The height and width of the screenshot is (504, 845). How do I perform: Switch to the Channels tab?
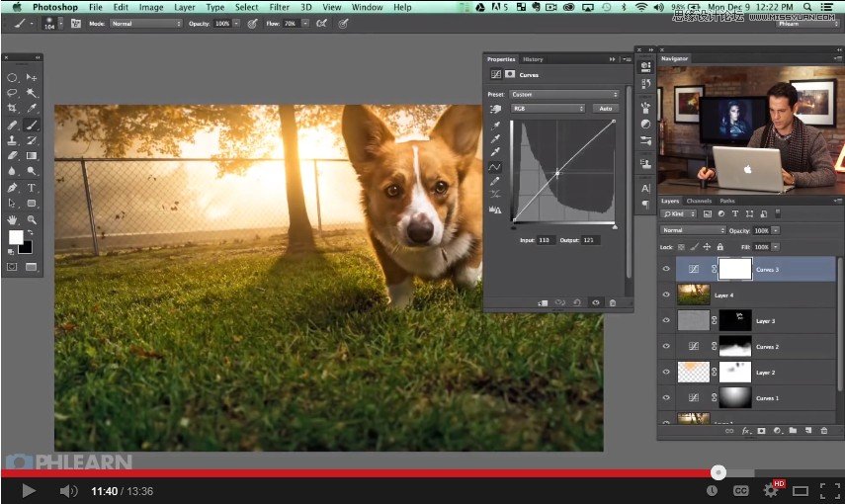699,201
